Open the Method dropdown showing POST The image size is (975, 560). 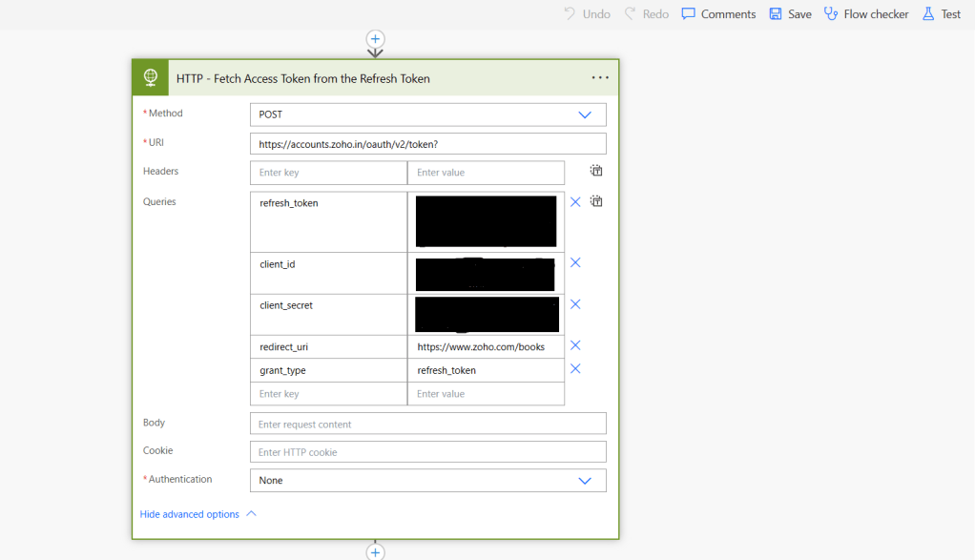point(427,114)
